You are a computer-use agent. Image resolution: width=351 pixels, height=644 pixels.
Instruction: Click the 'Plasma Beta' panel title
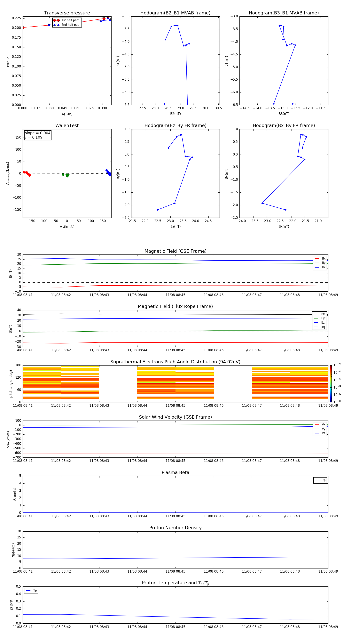coord(175,473)
